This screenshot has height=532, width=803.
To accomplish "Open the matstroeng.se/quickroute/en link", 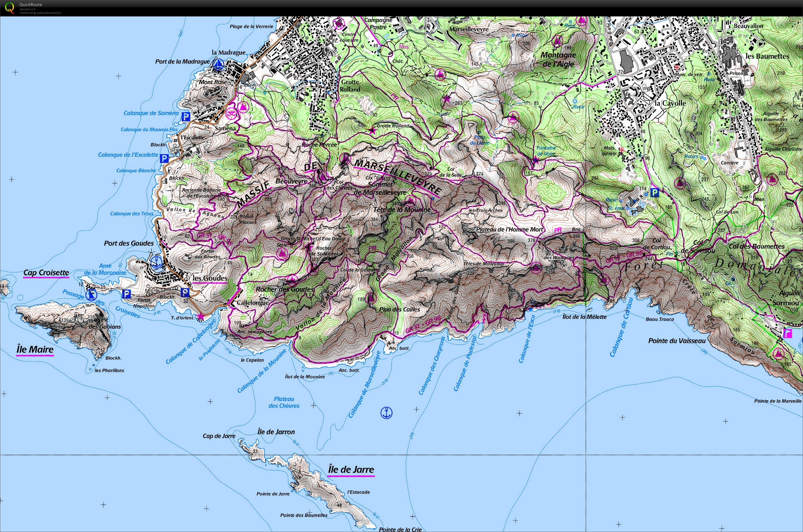I will (40, 13).
